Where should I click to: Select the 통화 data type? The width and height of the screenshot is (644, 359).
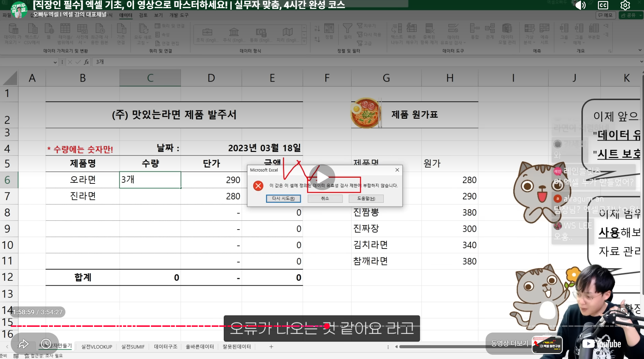(261, 35)
